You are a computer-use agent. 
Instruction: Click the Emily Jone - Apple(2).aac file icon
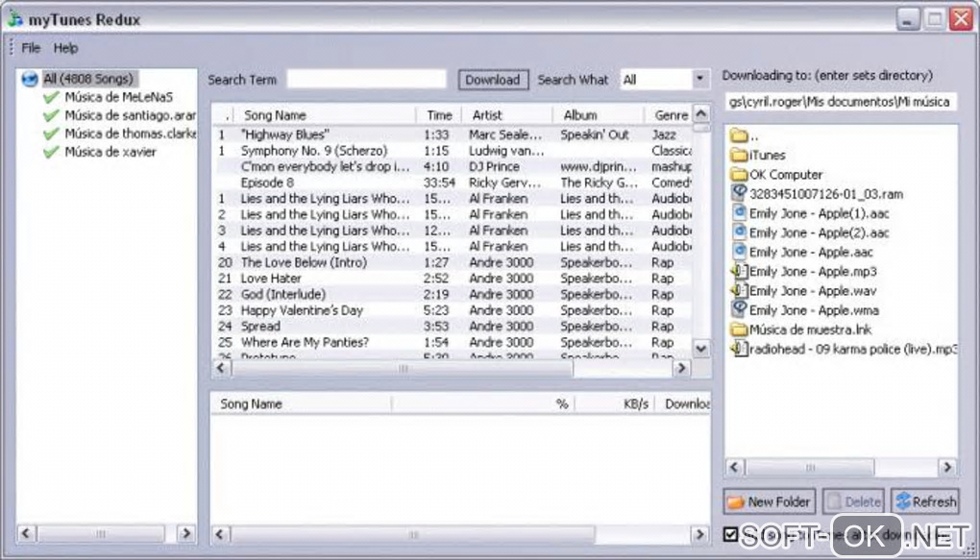point(740,231)
